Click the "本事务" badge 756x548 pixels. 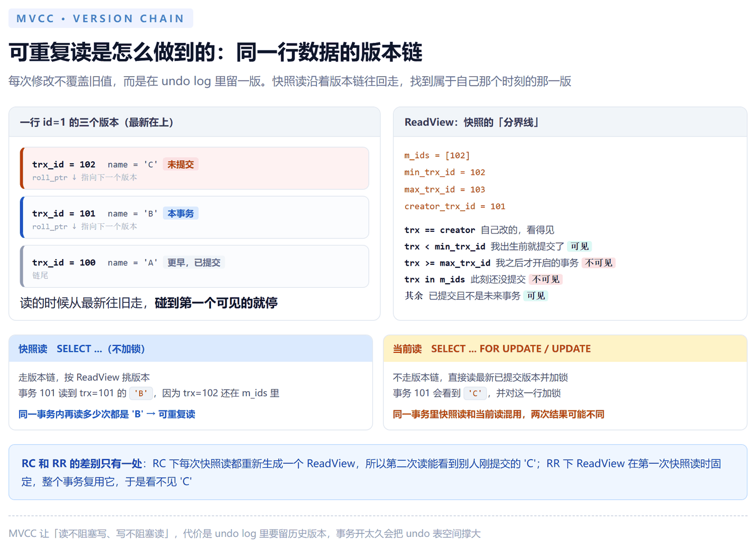pos(180,213)
